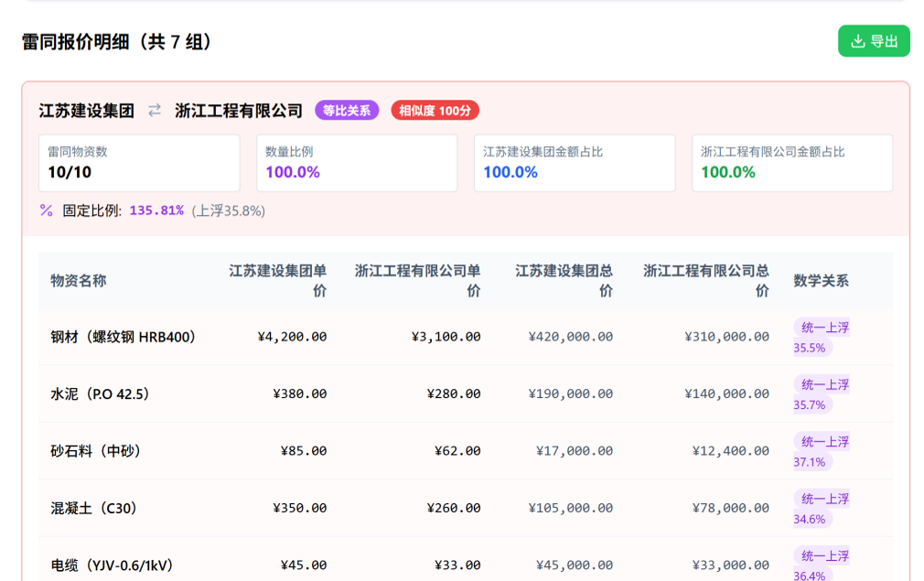
Task: Click the 物资名称 column header
Action: (79, 281)
